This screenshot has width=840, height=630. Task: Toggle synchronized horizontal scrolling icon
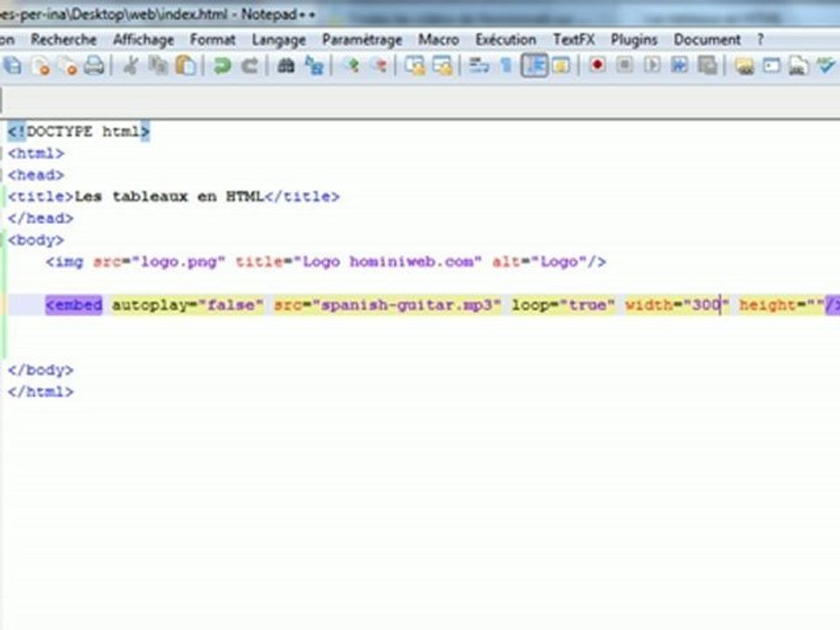point(443,66)
